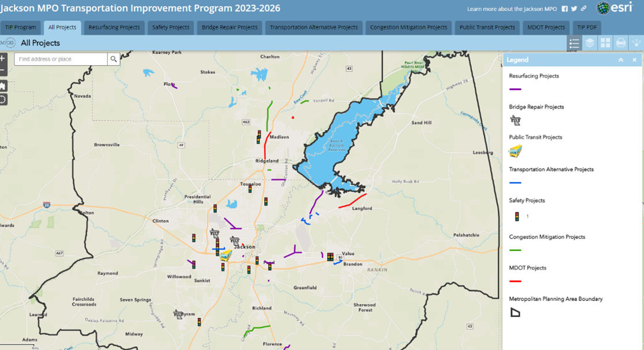Click the bridge repair marker near Byram
The width and height of the screenshot is (644, 350).
[178, 315]
